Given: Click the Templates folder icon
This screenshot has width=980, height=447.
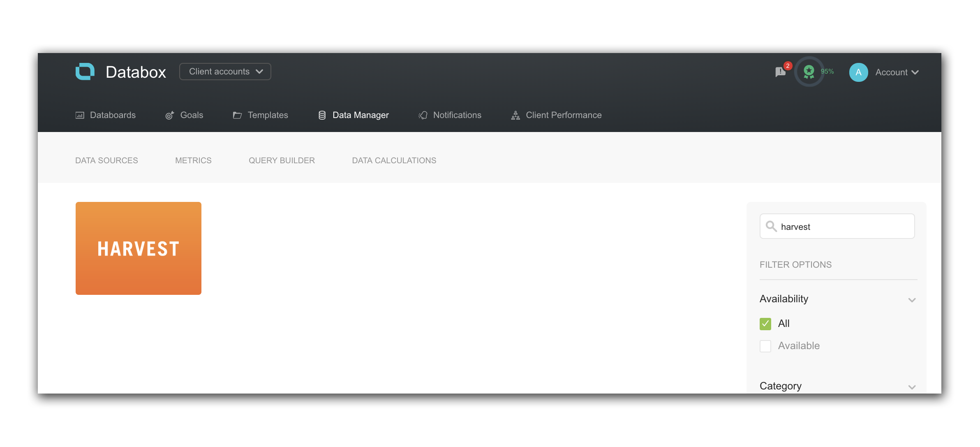Looking at the screenshot, I should pos(237,115).
